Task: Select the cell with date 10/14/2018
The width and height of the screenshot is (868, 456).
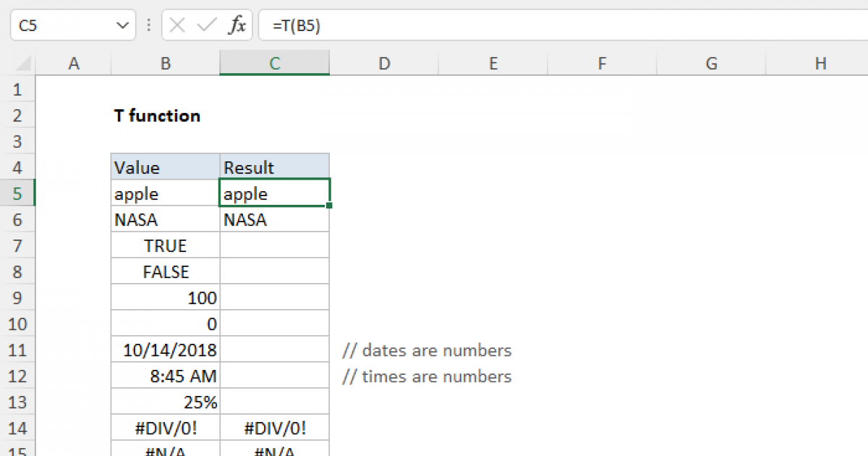Action: 166,350
